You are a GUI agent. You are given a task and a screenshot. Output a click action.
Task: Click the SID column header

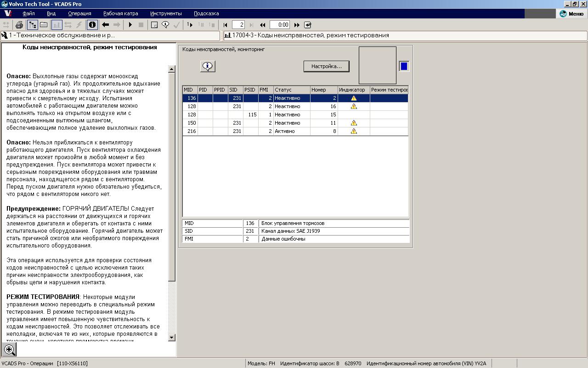[236, 90]
